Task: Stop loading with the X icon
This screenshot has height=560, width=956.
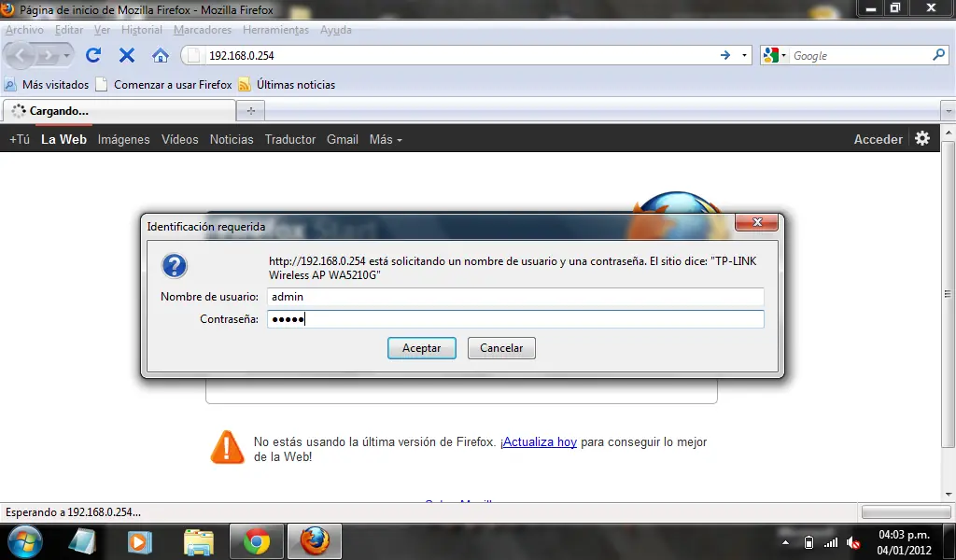Action: (x=127, y=55)
